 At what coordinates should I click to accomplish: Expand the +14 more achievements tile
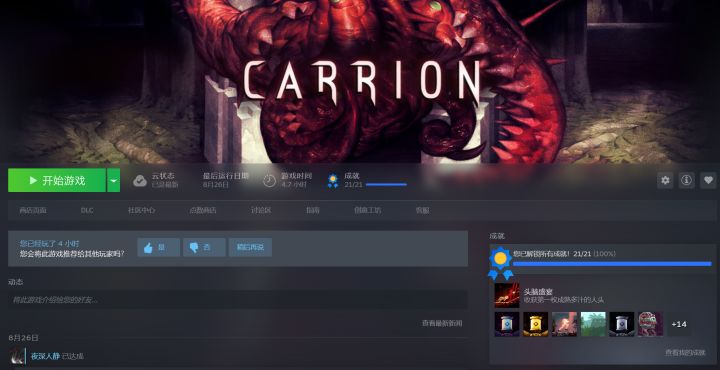[679, 324]
